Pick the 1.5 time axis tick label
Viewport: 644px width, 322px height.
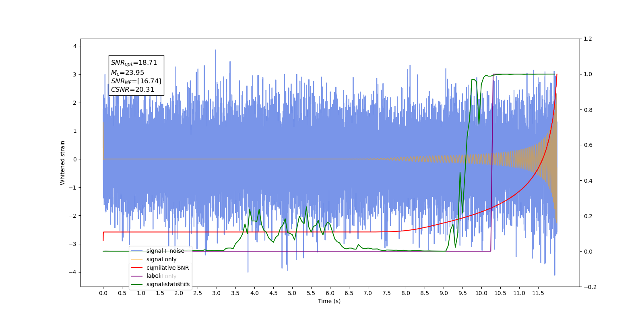(160, 293)
